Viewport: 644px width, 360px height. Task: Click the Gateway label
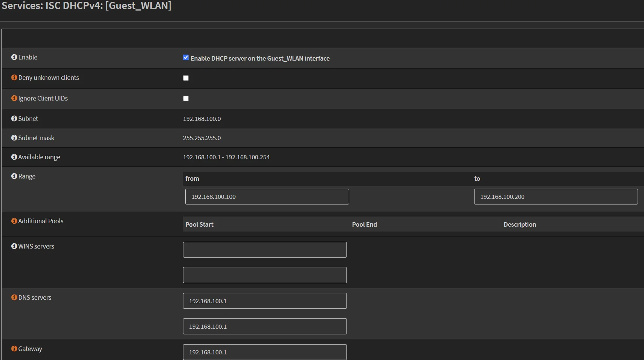click(x=30, y=349)
